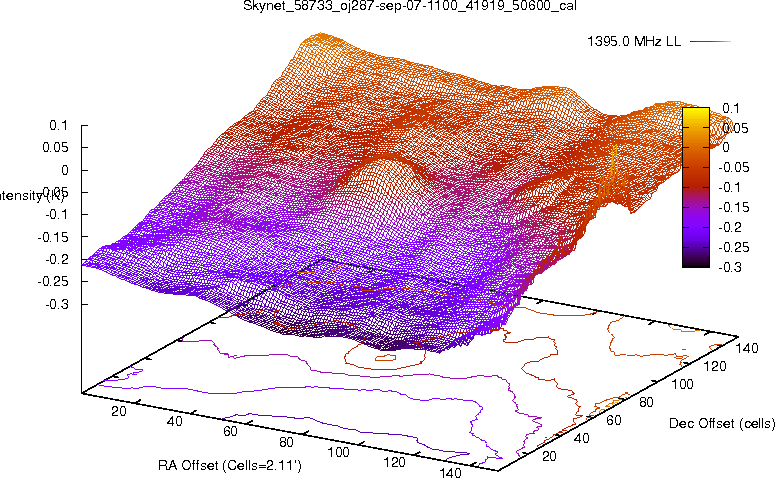Screen dimensions: 775x478
Task: Click the color bar gradient scale
Action: (x=695, y=187)
